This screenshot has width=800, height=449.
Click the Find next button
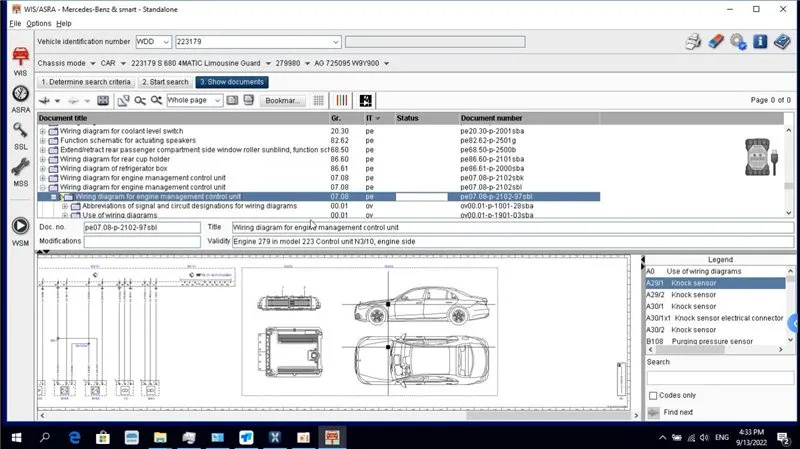coord(678,412)
